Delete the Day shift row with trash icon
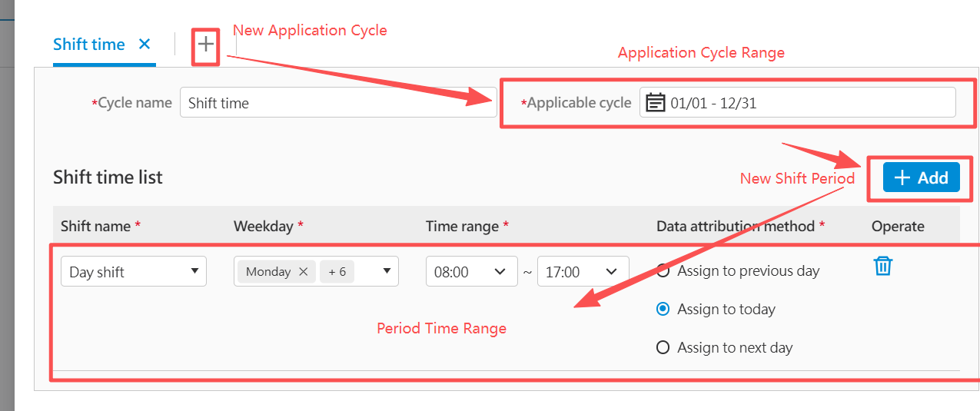Viewport: 980px width, 411px height. 883,266
